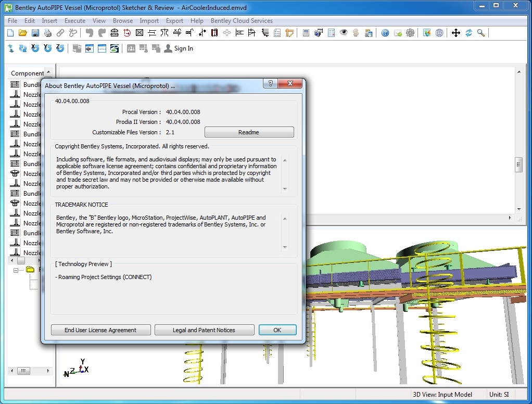Click the Customizable Files Version value 2.1
This screenshot has width=532, height=404.
click(170, 132)
